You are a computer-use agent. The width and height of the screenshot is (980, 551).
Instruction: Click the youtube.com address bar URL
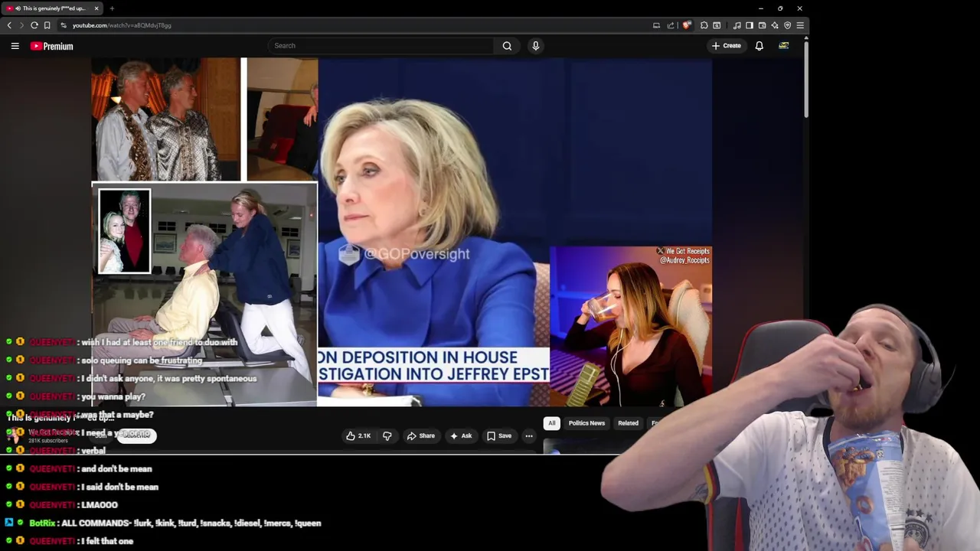122,25
